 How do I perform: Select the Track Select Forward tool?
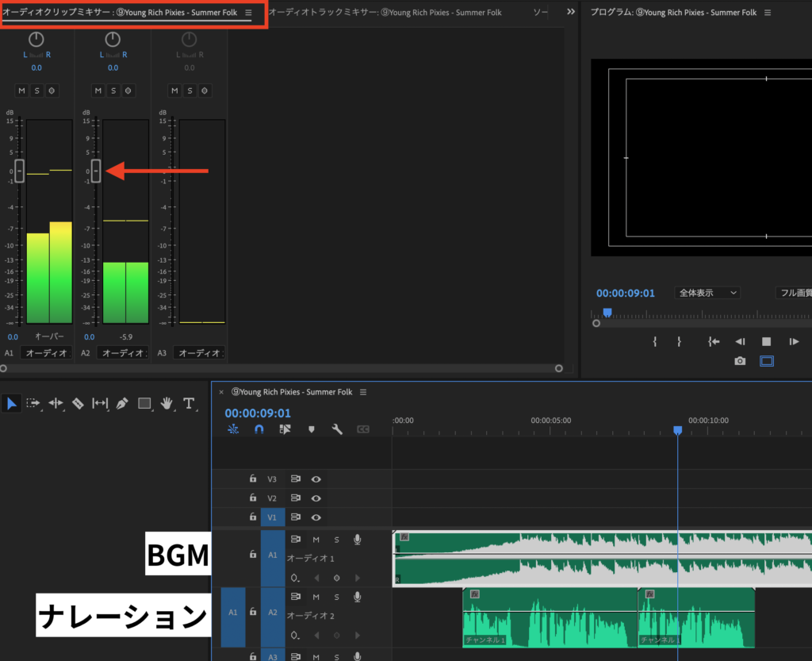33,403
